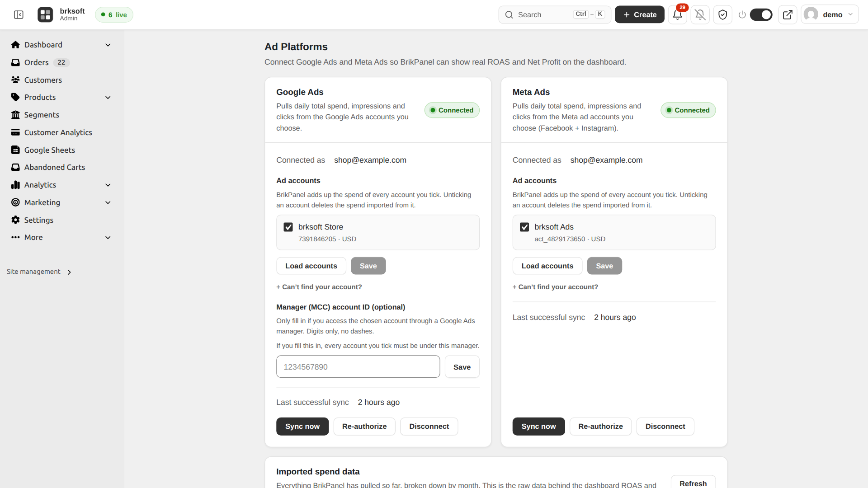Click the Orders inbox icon
This screenshot has height=488, width=868.
click(15, 62)
